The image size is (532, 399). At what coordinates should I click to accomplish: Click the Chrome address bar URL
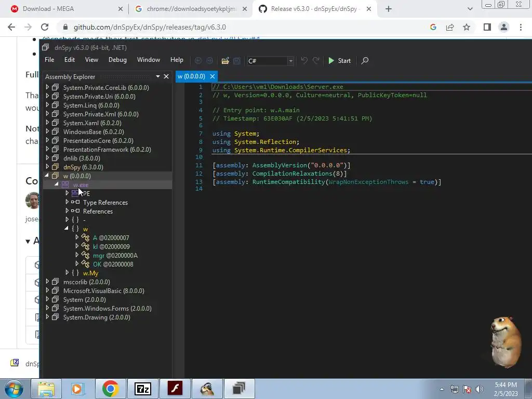click(x=150, y=27)
